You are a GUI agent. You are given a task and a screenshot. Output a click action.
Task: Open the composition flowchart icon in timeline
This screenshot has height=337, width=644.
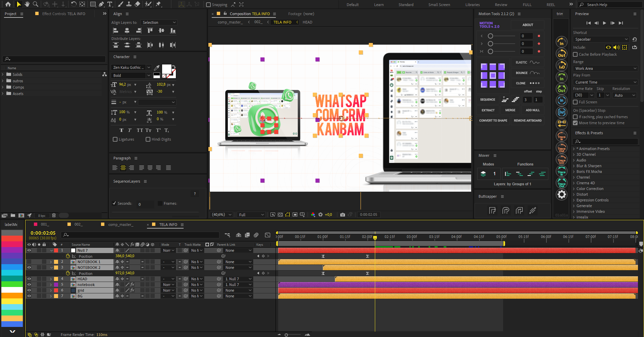(x=227, y=235)
